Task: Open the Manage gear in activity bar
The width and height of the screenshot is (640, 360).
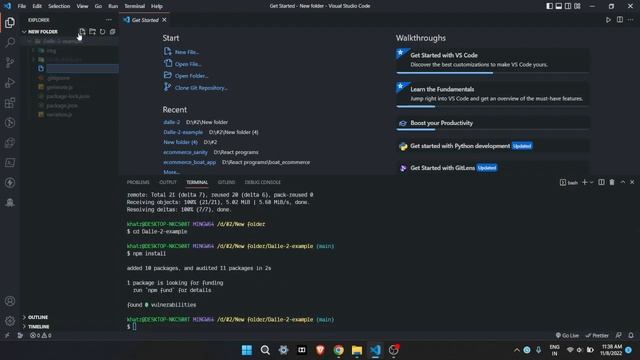Action: click(x=10, y=321)
